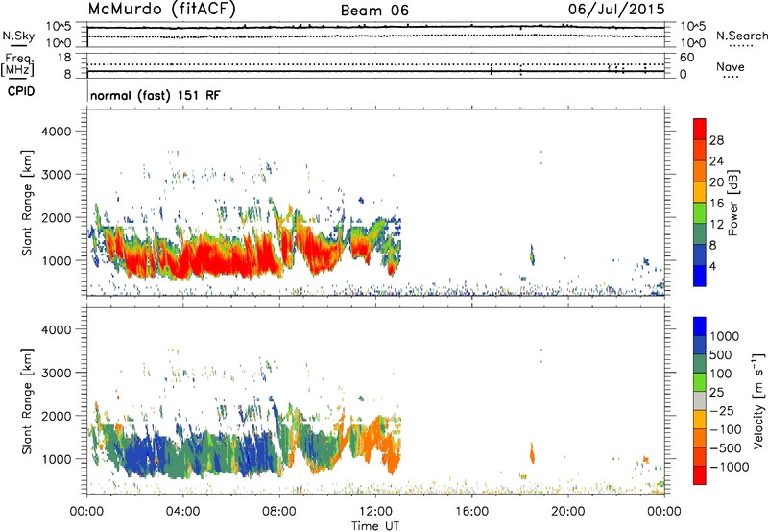Click the "Freq. [MHz]" axis label

(x=17, y=64)
